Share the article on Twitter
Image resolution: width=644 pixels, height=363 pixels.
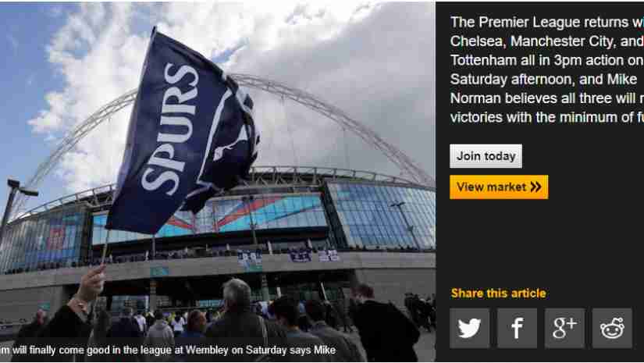click(x=469, y=328)
